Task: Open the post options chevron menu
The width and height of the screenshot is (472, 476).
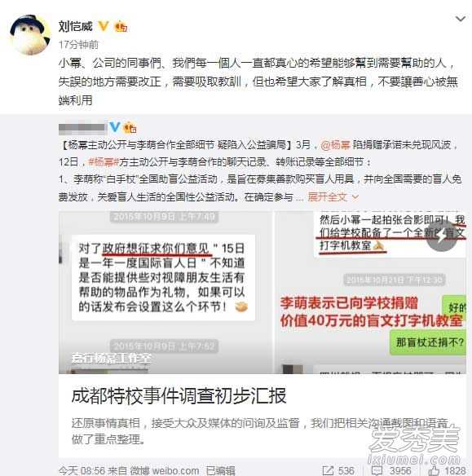Action: click(x=461, y=19)
